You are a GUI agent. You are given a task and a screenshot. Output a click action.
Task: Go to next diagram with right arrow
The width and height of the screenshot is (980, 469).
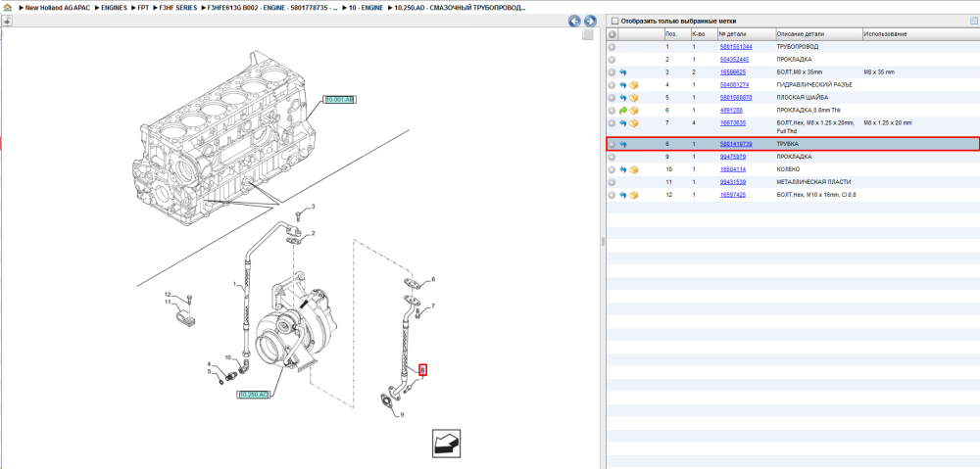589,22
